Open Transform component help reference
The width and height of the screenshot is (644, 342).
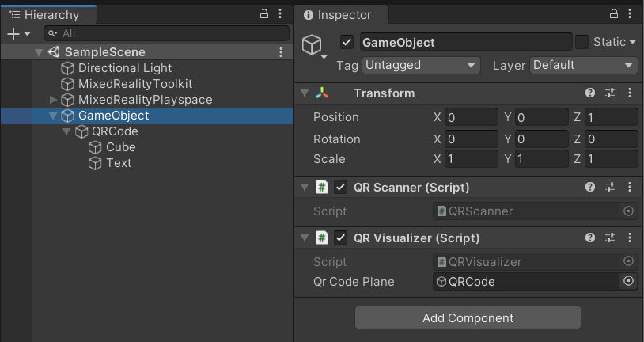pos(590,93)
